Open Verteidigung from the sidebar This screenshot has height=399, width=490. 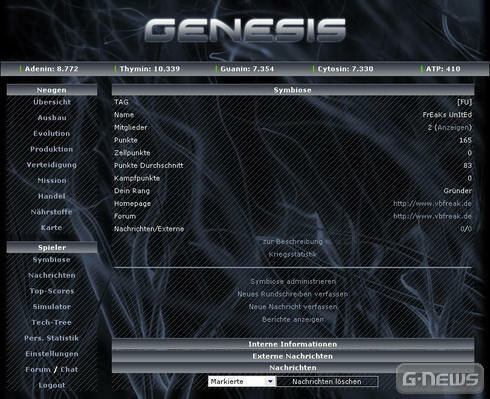coord(52,165)
